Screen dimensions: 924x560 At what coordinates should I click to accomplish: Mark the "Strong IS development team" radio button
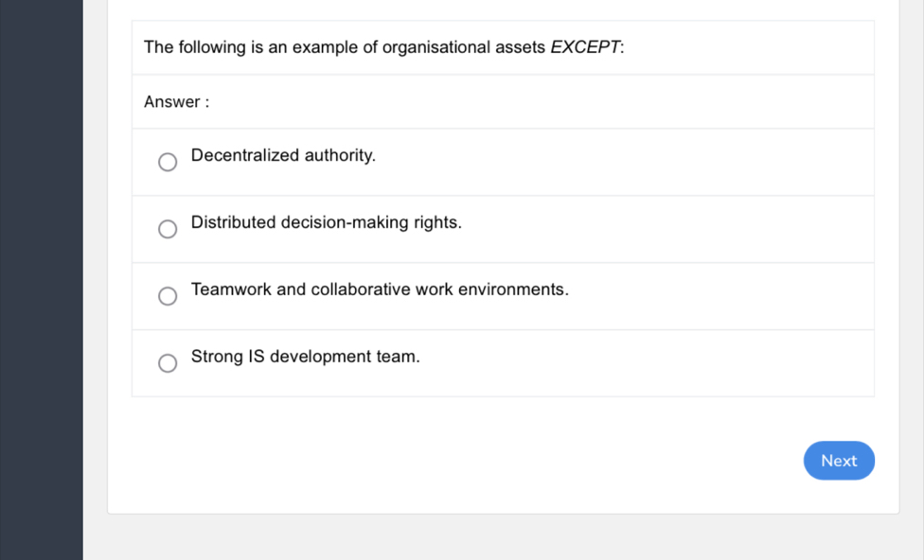(168, 363)
